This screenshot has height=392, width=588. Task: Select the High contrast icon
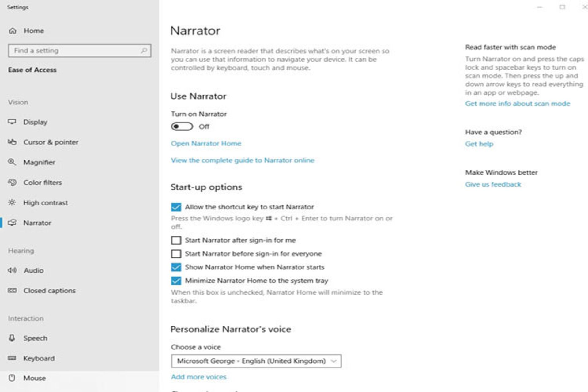click(x=12, y=202)
